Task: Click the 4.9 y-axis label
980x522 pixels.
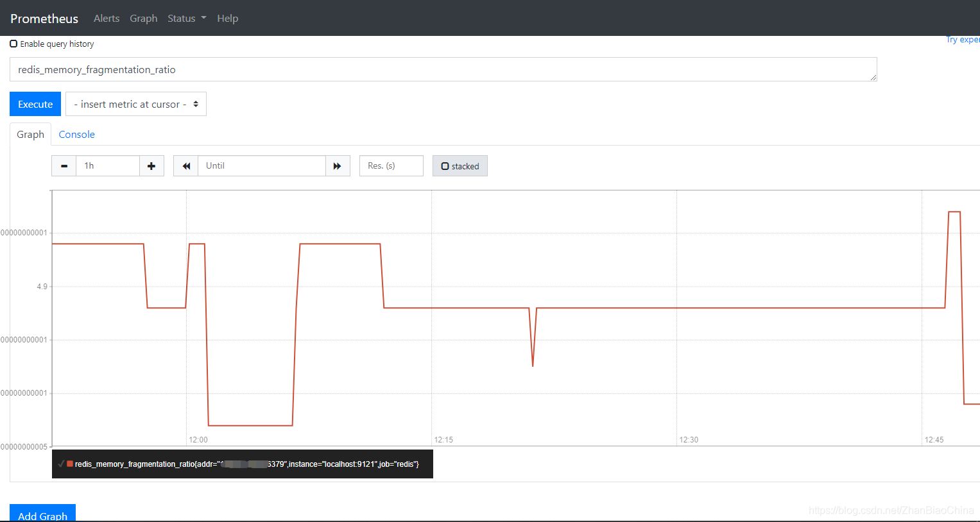Action: pyautogui.click(x=42, y=287)
